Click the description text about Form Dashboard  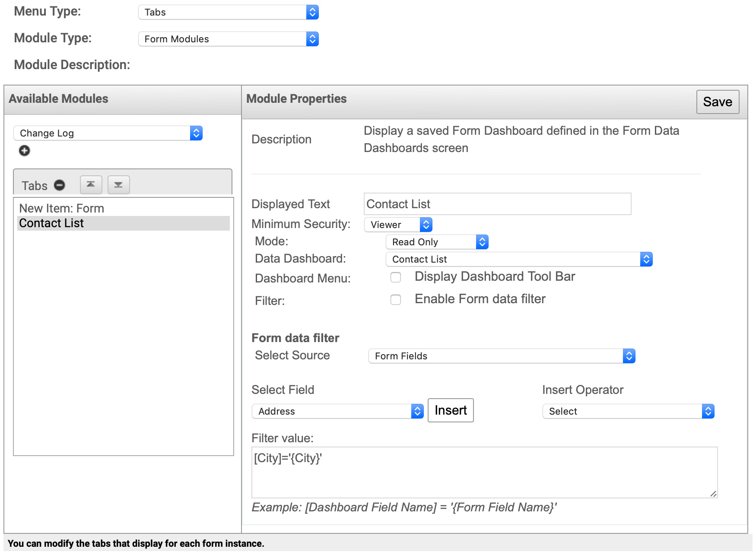(521, 139)
